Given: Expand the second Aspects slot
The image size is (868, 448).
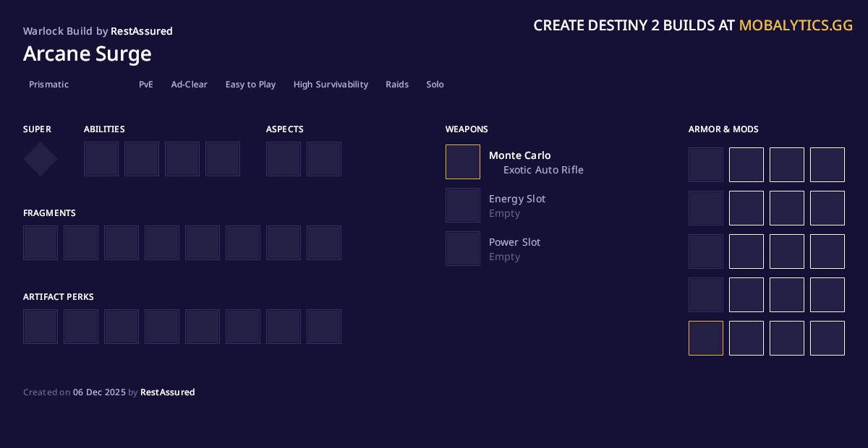Looking at the screenshot, I should [324, 159].
